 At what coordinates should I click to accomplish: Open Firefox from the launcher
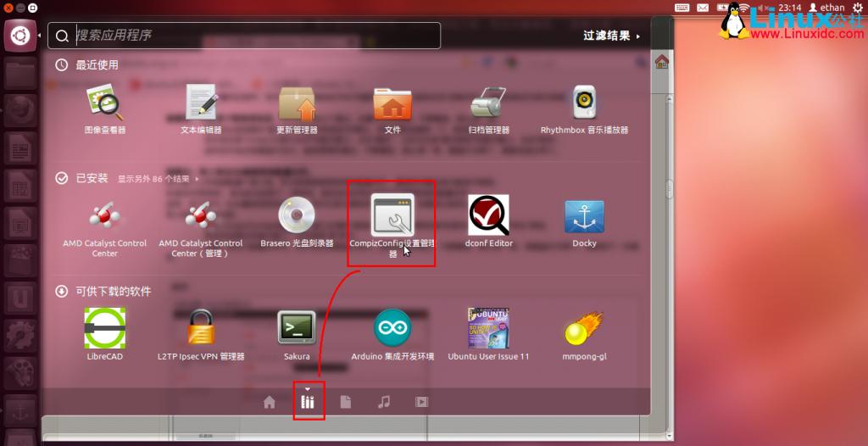pyautogui.click(x=20, y=111)
